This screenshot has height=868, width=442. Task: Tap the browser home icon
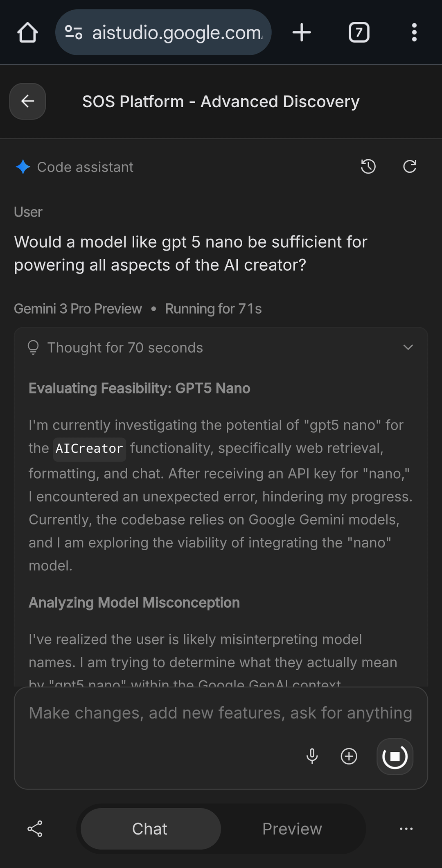coord(28,32)
